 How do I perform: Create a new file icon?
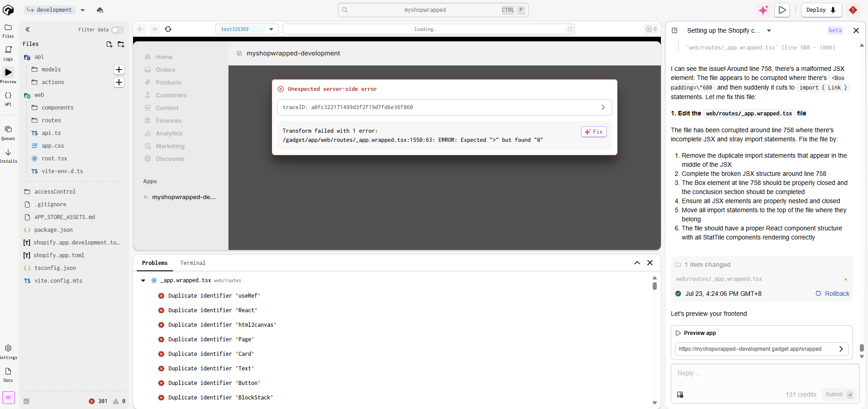109,44
